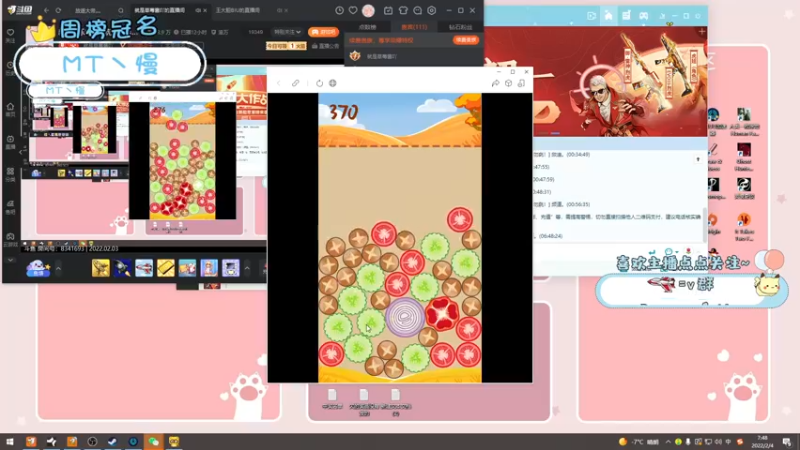Open the diamond fans tab

(460, 27)
